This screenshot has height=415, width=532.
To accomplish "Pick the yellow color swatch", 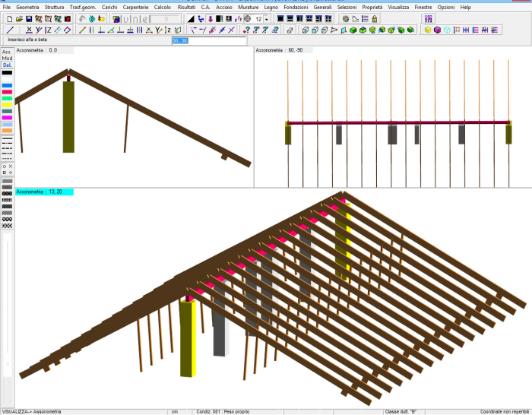I will [7, 105].
